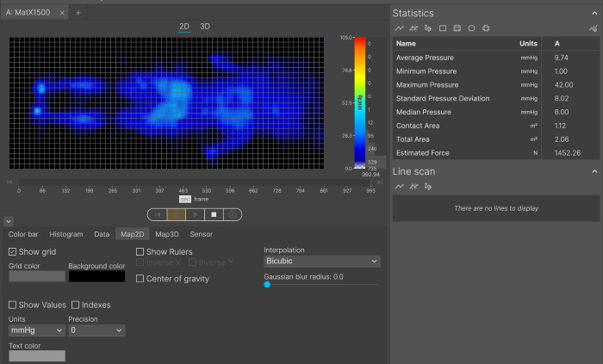Viewport: 603px width, 364px height.
Task: Jump to timeline end arrow
Action: pos(380,182)
